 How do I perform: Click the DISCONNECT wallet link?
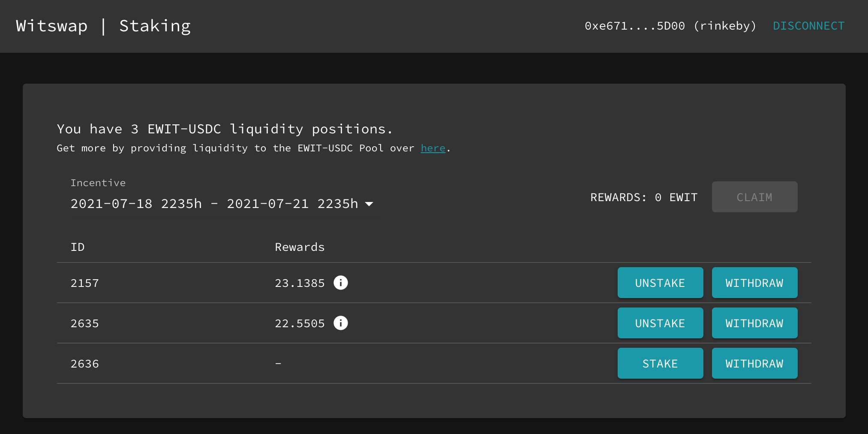(808, 26)
